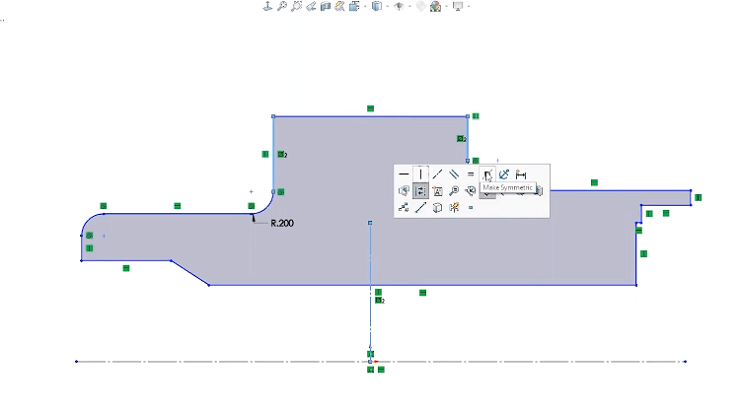Click Zoom to Selection magnifier in popup

454,190
